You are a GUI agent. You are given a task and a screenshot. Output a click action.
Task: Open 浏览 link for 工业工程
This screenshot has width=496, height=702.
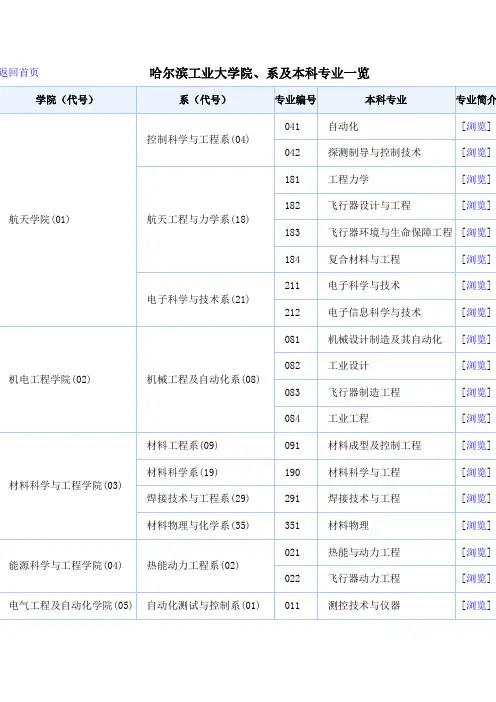pos(476,419)
